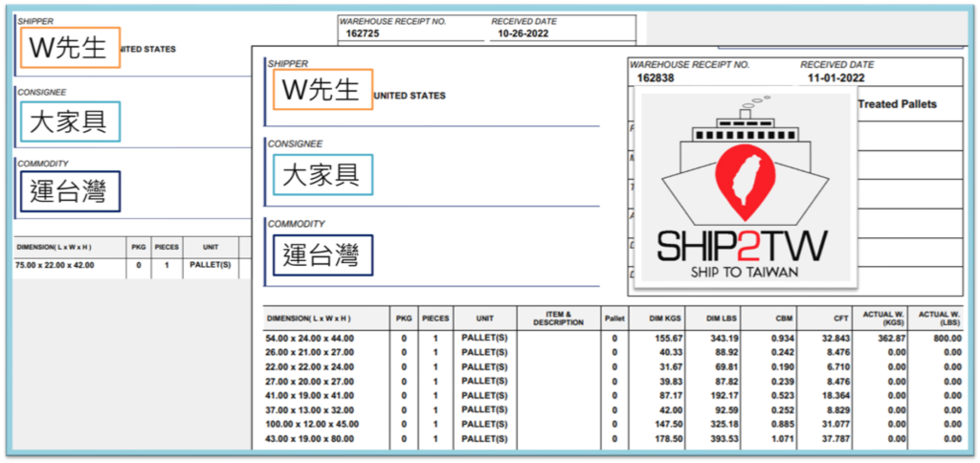This screenshot has width=980, height=463.
Task: Click DIM LBS value 343.19
Action: [725, 338]
